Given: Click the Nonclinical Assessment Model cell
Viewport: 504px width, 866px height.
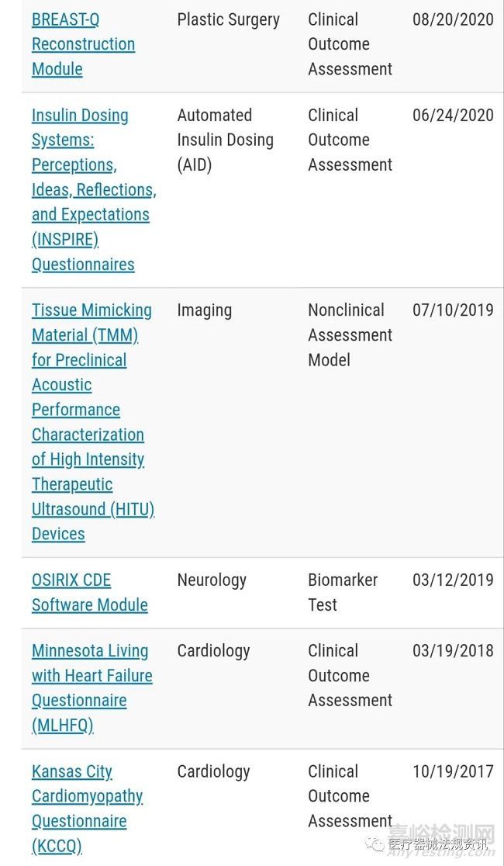Looking at the screenshot, I should tap(350, 335).
